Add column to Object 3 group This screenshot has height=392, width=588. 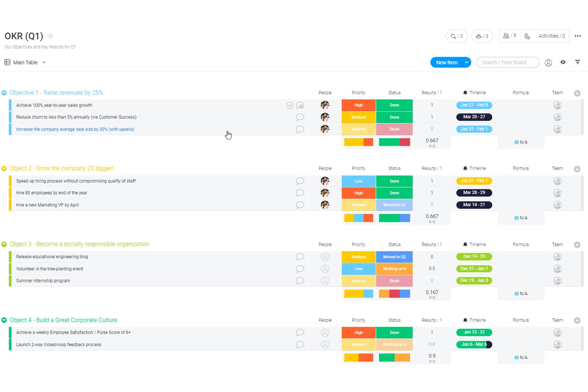(x=577, y=245)
